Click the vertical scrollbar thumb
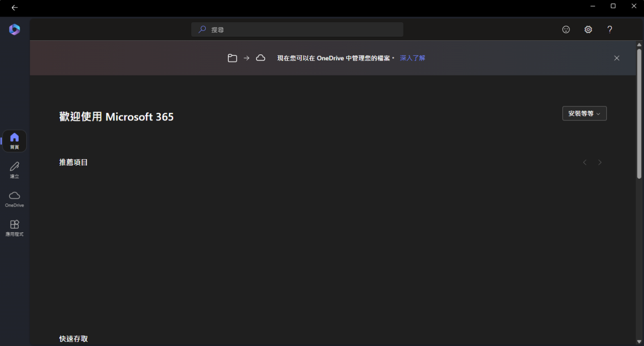The height and width of the screenshot is (346, 644). (x=639, y=113)
